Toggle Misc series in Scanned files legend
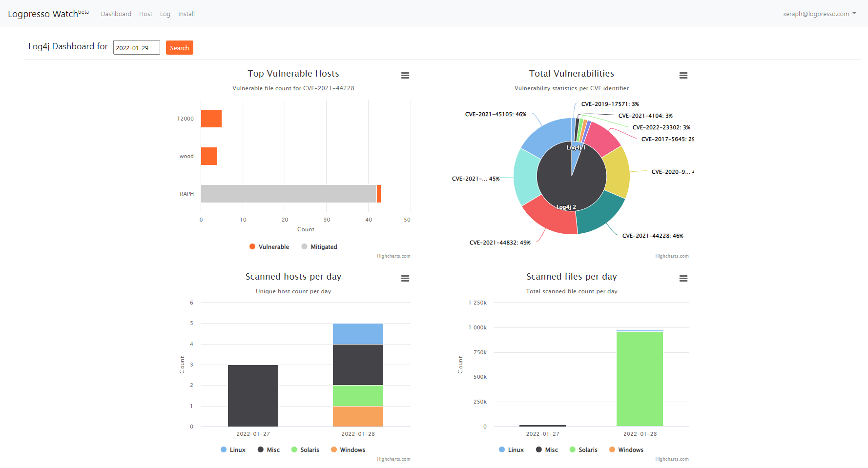This screenshot has width=868, height=468. pyautogui.click(x=547, y=450)
